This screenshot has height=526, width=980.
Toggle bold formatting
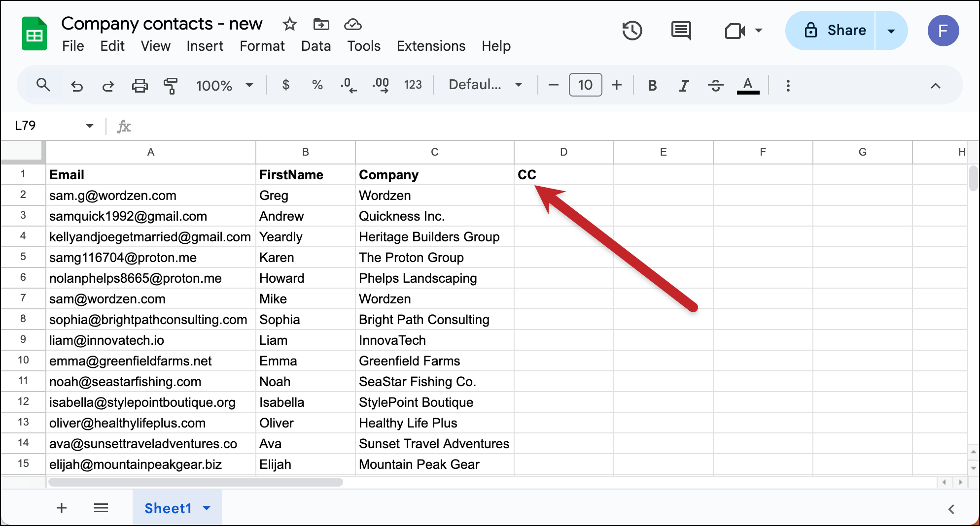(x=652, y=85)
